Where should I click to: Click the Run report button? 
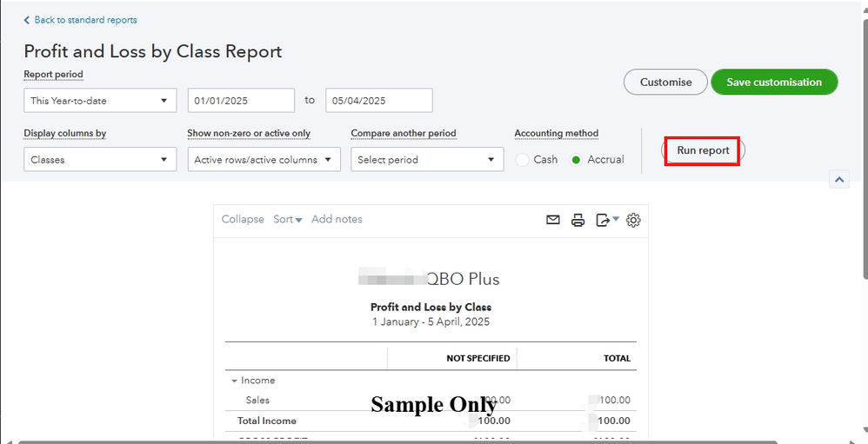click(703, 151)
